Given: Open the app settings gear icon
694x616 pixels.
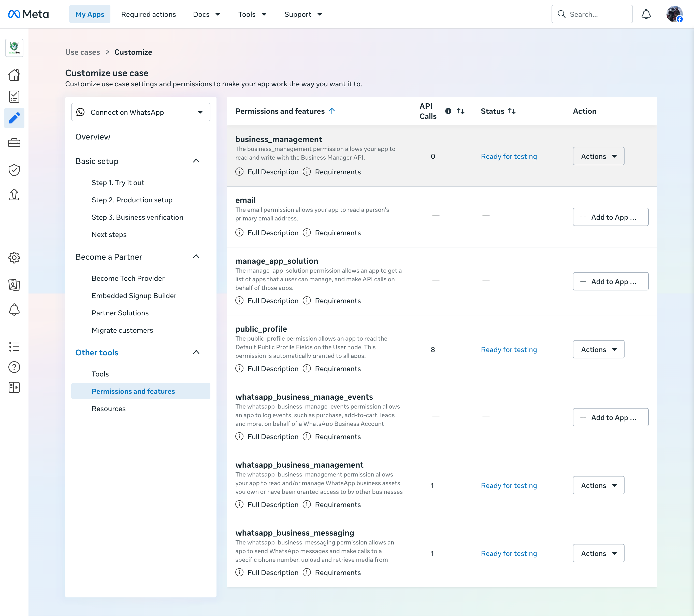Looking at the screenshot, I should (14, 258).
